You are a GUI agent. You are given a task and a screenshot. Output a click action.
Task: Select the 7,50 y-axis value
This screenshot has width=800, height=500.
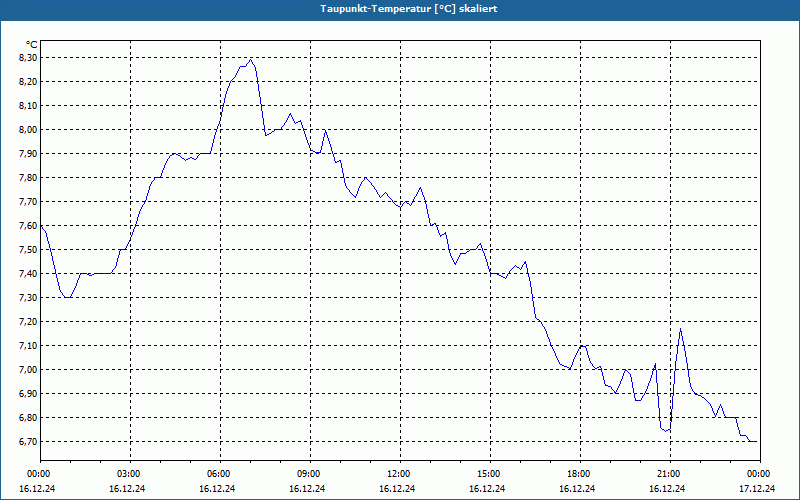point(28,249)
